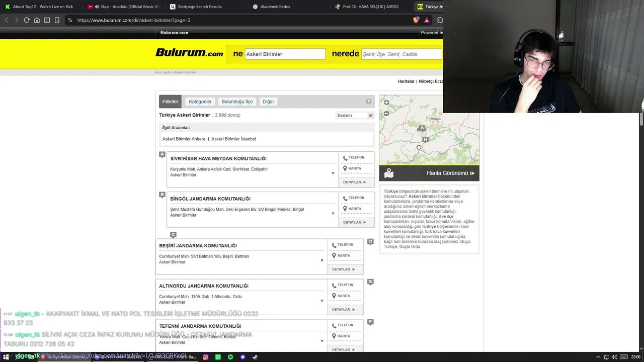Follow the Askeri Birimler İstanbul related search link
This screenshot has height=362, width=644.
(x=233, y=139)
